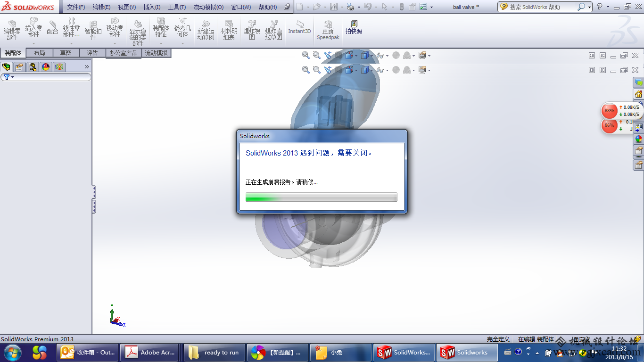The width and height of the screenshot is (644, 362).
Task: Open Adobe Acrobat taskbar button
Action: (x=152, y=352)
